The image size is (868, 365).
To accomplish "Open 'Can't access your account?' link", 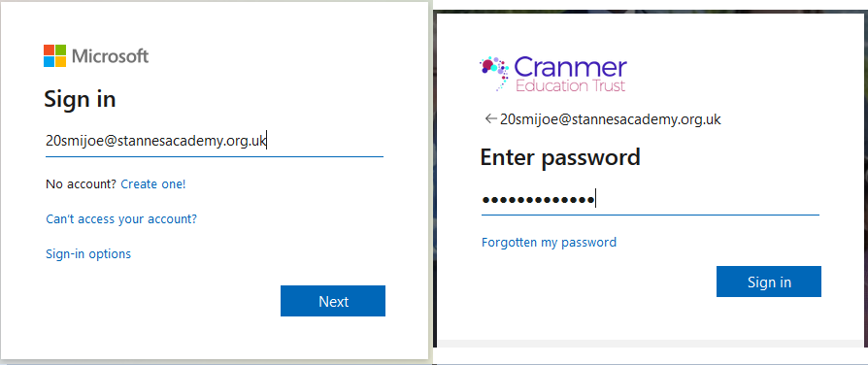I will click(121, 219).
